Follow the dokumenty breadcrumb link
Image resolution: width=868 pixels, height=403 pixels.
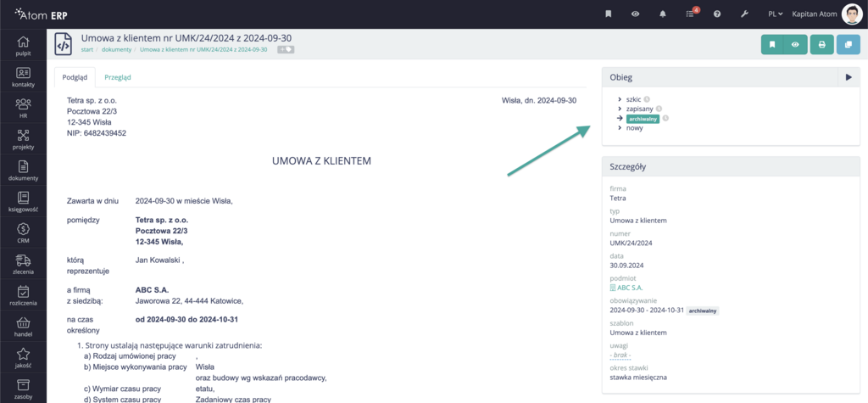[116, 49]
